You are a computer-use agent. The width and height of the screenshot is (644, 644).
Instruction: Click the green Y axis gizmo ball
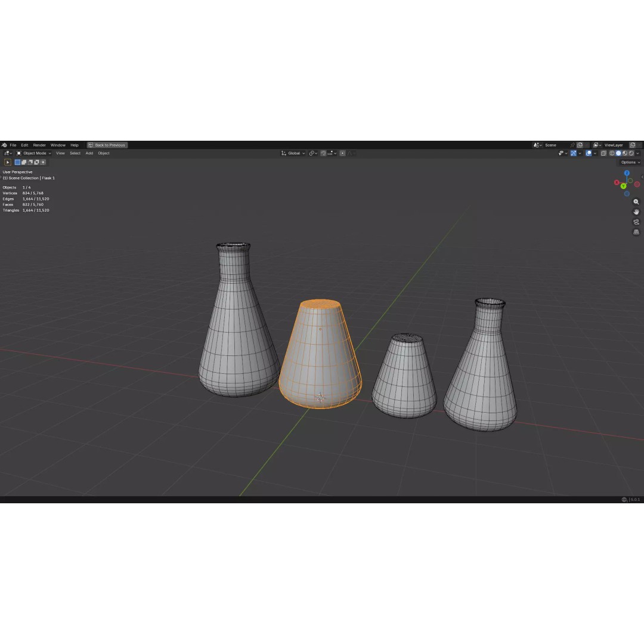tap(624, 186)
